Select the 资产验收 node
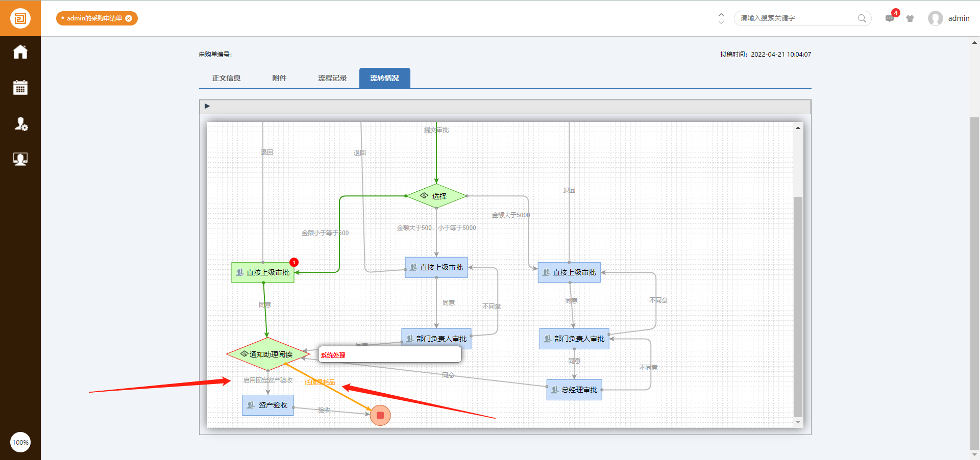This screenshot has width=980, height=460. 268,405
